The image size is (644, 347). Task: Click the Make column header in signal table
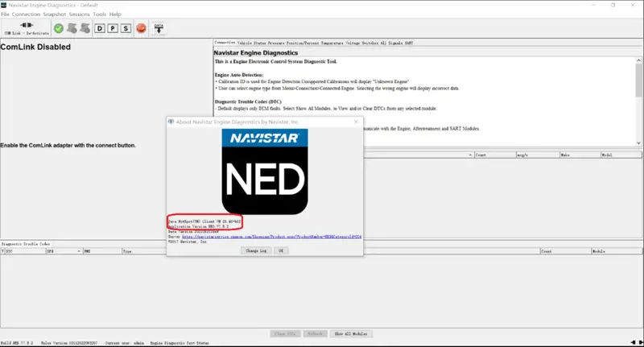[x=580, y=155]
